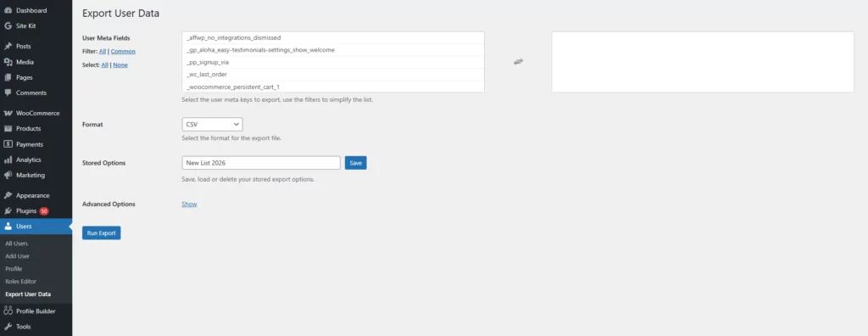868x336 pixels.
Task: Select All user meta fields
Action: [x=104, y=64]
